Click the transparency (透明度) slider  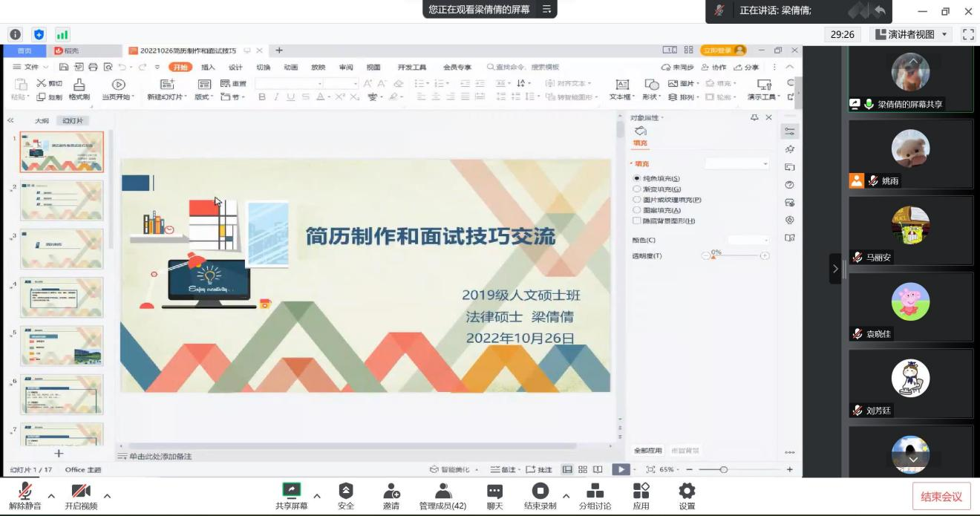pyautogui.click(x=735, y=255)
